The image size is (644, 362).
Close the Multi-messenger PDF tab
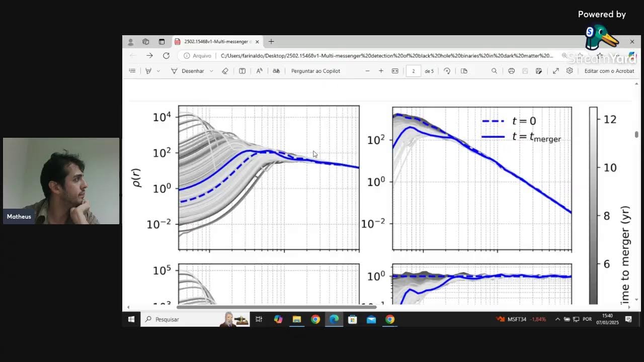tap(257, 42)
